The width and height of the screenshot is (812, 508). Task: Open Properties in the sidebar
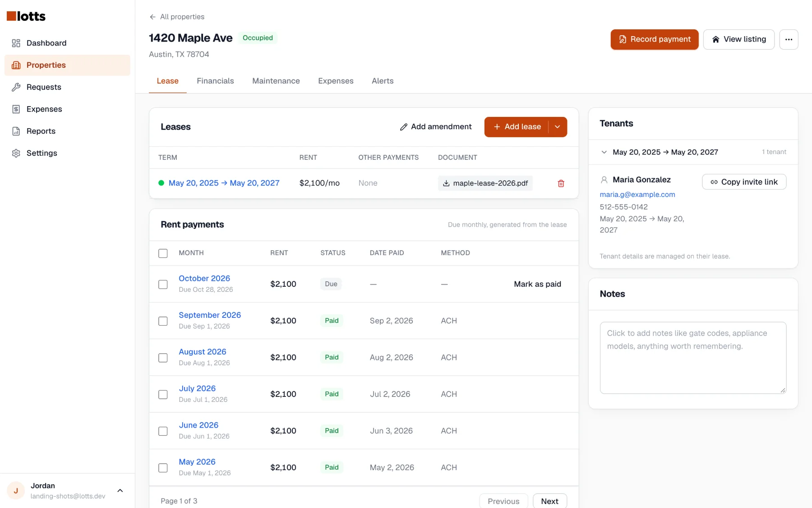tap(67, 65)
